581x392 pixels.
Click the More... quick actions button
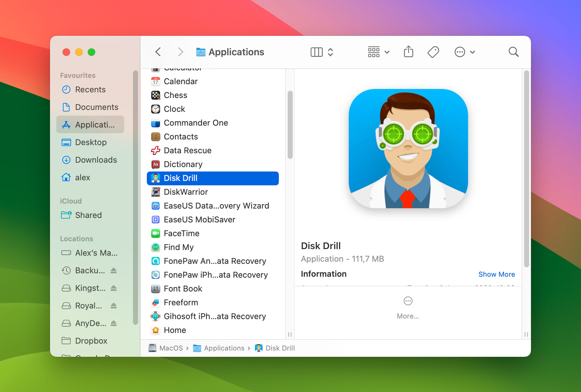click(x=408, y=308)
